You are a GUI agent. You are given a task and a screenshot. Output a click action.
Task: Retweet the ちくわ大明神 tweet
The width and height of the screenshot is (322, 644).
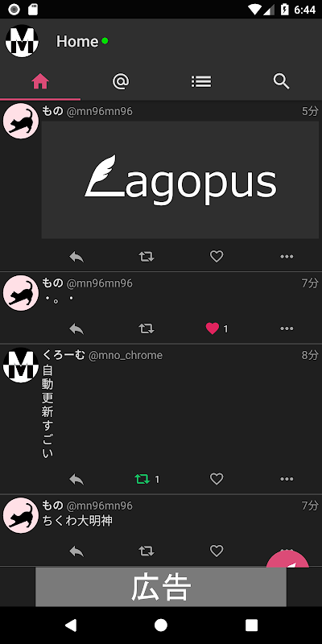(147, 551)
